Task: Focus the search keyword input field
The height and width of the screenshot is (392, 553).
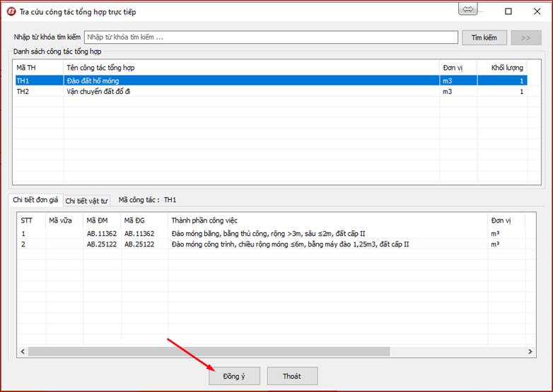Action: [271, 37]
